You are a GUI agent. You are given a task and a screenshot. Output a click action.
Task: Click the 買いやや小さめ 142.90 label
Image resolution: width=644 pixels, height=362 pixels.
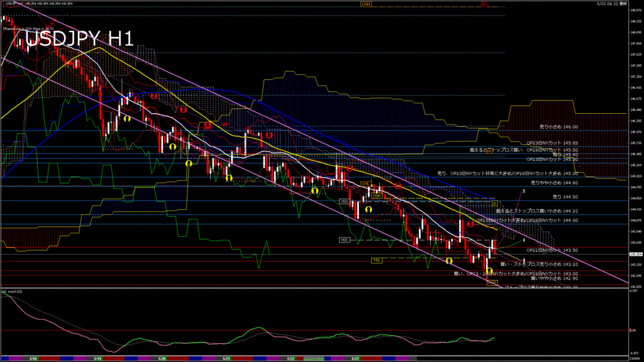[555, 278]
